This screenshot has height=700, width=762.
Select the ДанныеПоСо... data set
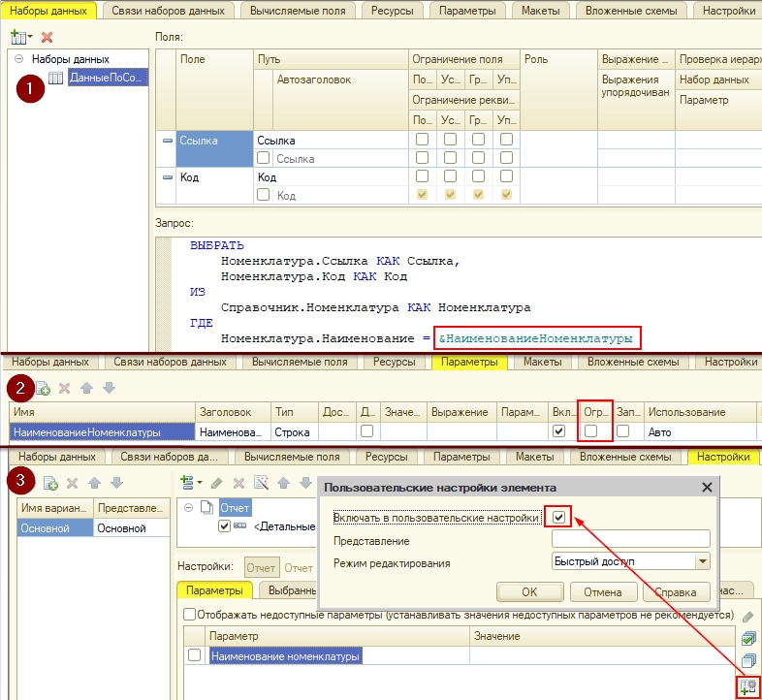[x=108, y=78]
